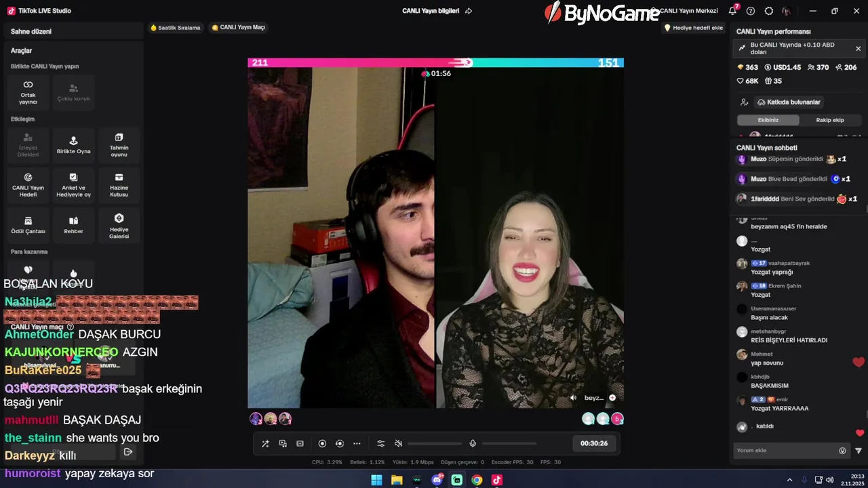The image size is (868, 488).
Task: Open File Explorer from taskbar
Action: pyautogui.click(x=397, y=480)
